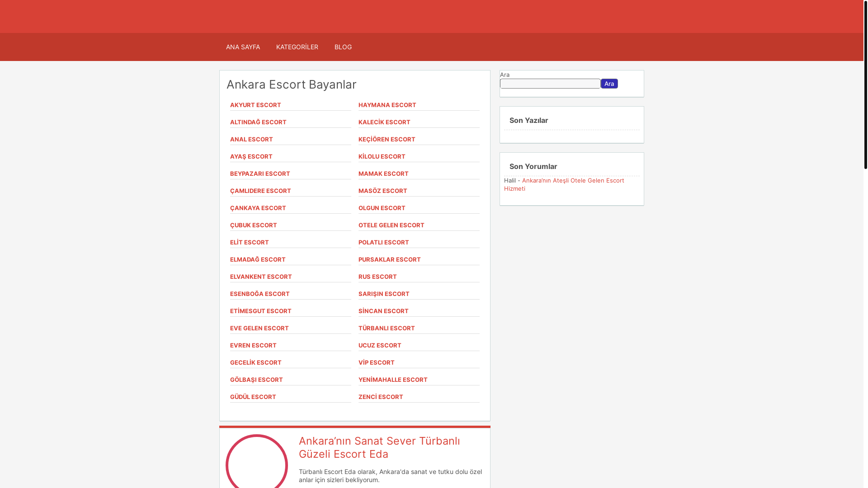Open the OTELE GELEN ESCORT link

392,225
